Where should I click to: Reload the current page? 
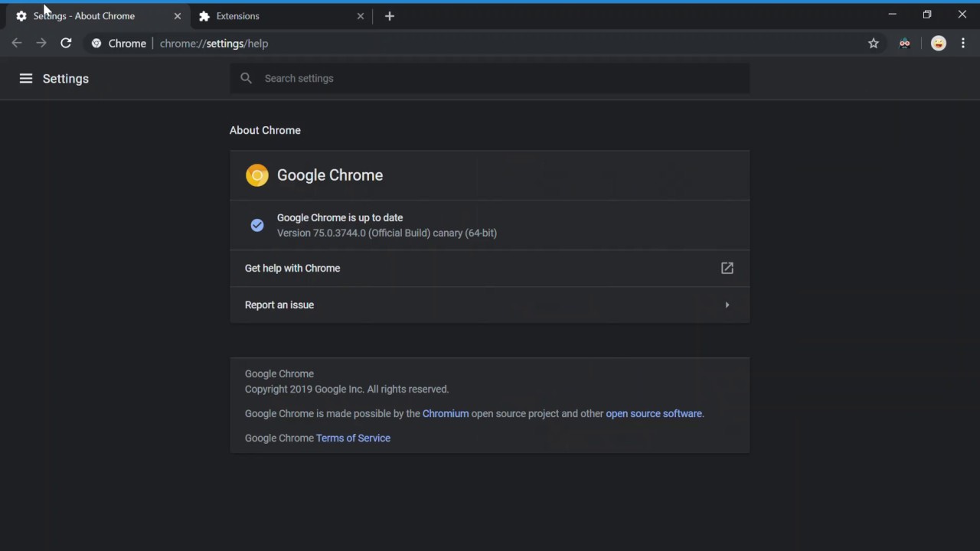point(66,44)
